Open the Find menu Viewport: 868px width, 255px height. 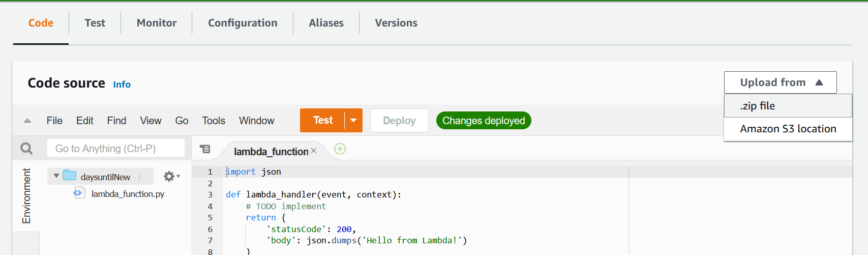pyautogui.click(x=116, y=121)
